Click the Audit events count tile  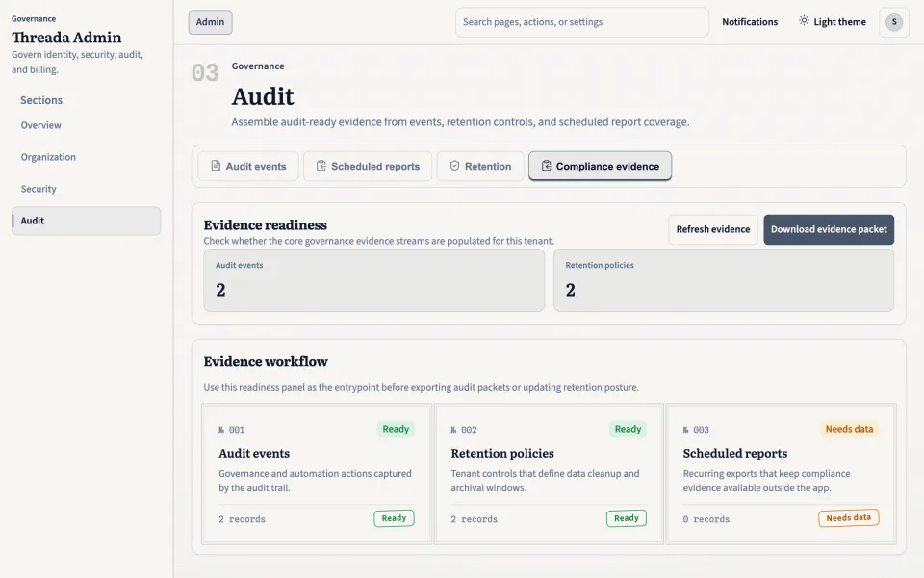coord(373,280)
